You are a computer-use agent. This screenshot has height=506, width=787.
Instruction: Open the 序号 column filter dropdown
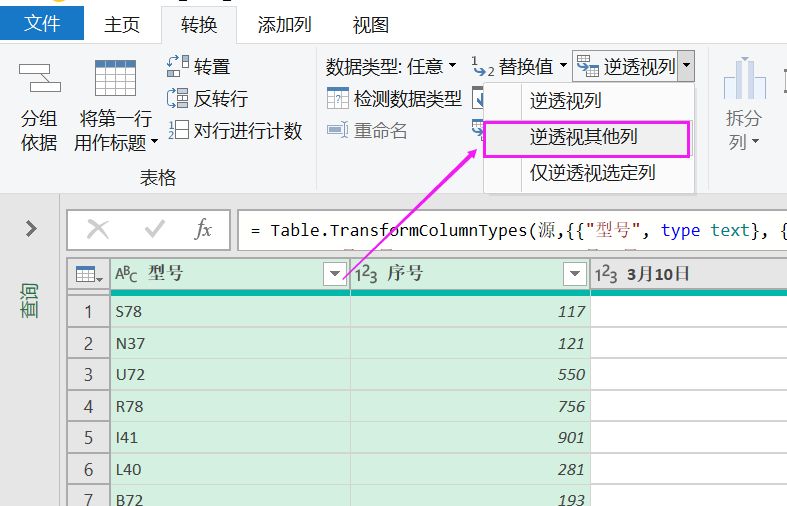[x=575, y=274]
